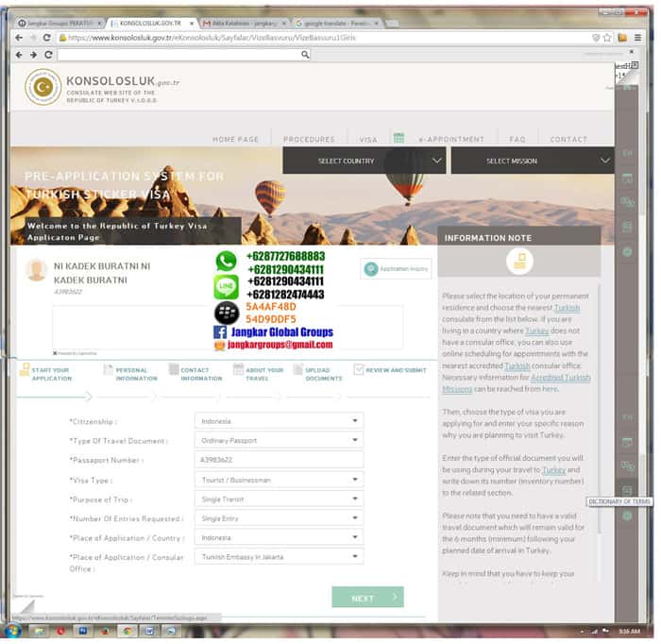Click the LINE messenger icon
Screen dimensions: 661x644
pos(226,287)
